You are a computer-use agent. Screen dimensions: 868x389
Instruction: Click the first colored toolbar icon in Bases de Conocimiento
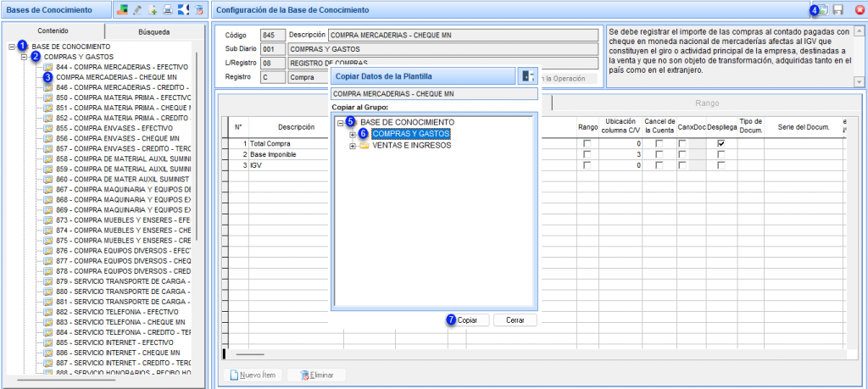coord(124,9)
